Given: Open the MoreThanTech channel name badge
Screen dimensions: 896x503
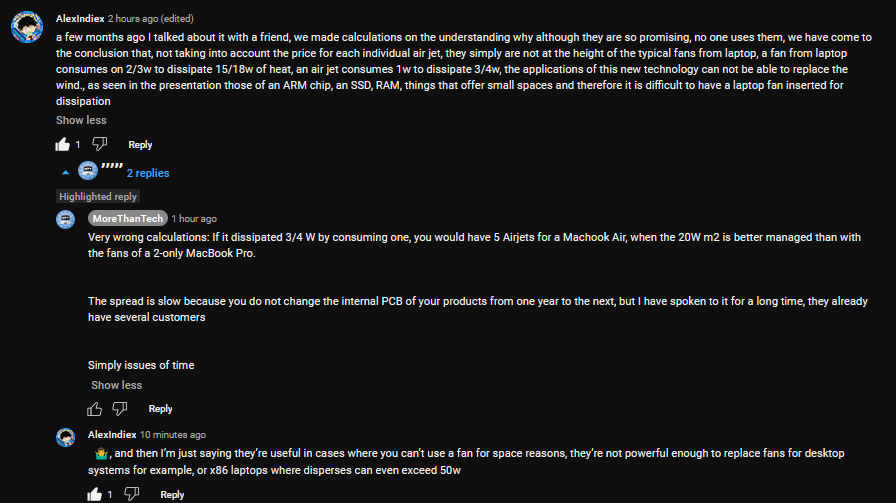Looking at the screenshot, I should coord(127,218).
